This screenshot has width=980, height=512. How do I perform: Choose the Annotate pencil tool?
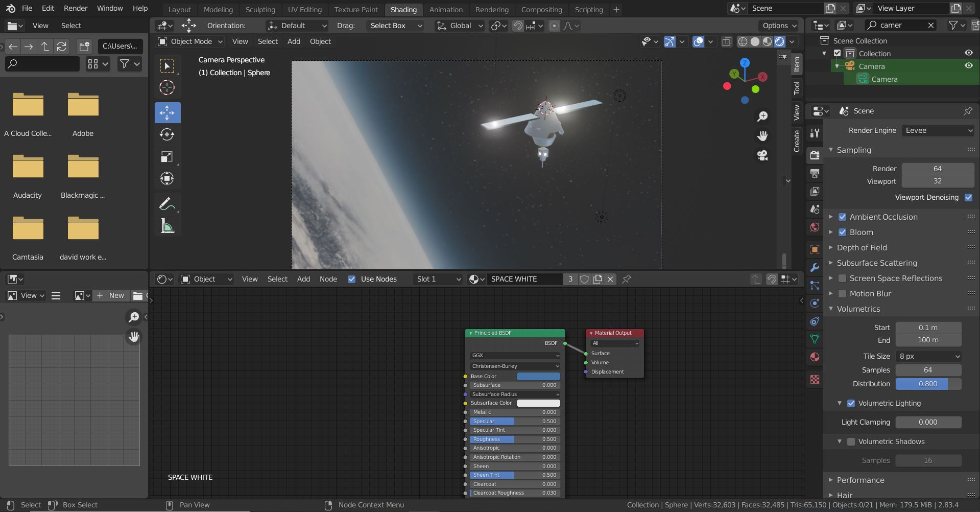tap(167, 204)
